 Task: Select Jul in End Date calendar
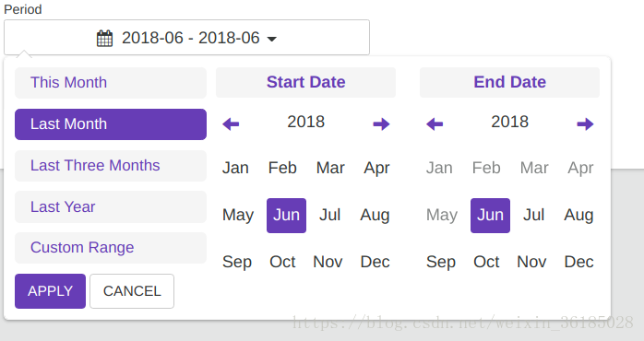[533, 215]
